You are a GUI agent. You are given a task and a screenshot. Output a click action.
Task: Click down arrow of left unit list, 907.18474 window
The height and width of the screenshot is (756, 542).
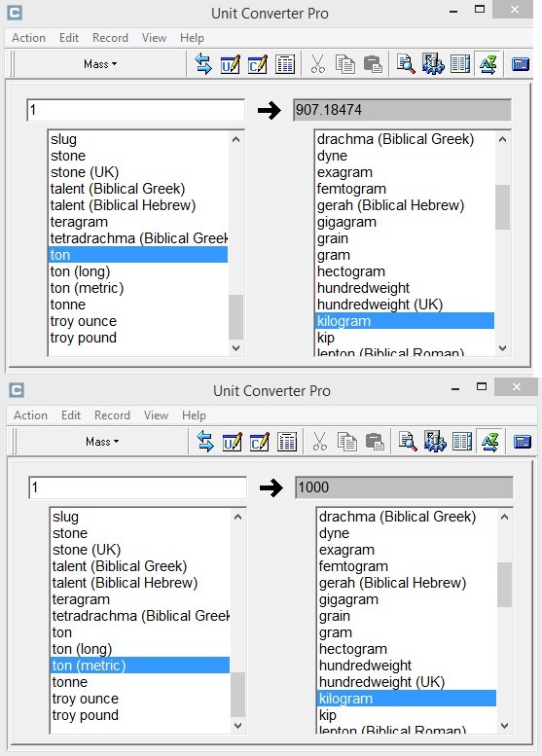click(235, 347)
